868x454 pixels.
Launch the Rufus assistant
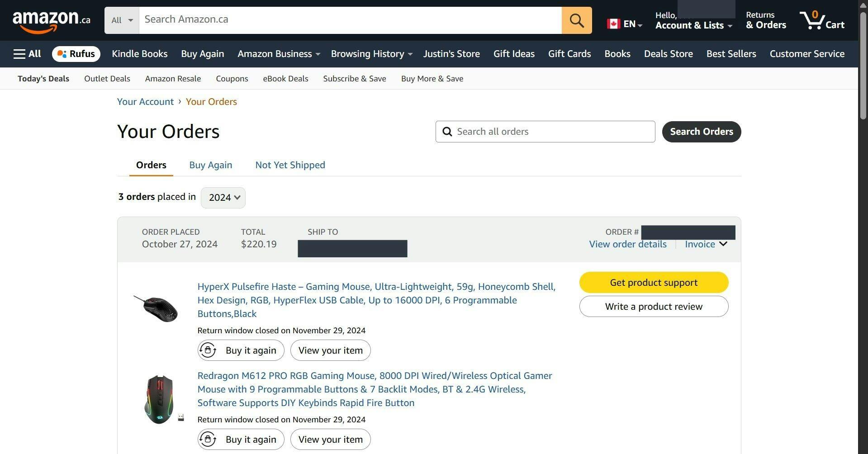coord(76,54)
